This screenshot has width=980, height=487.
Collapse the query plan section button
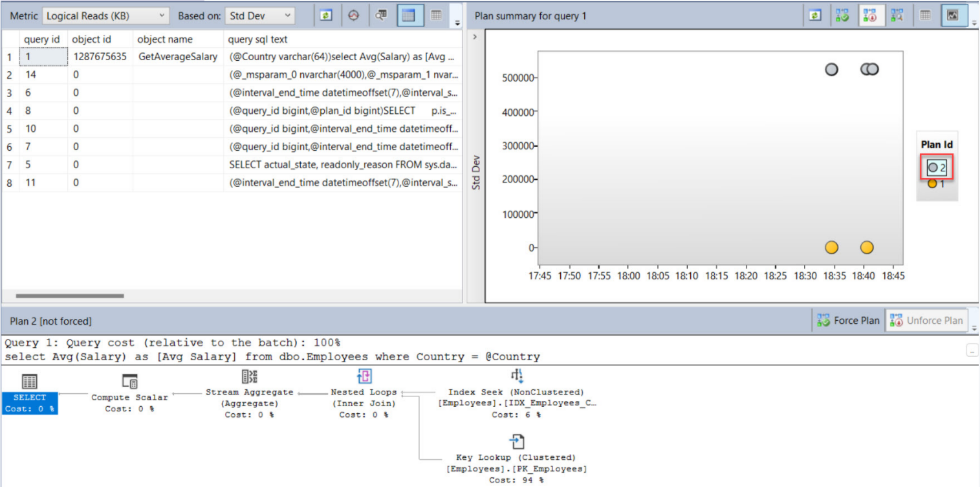971,351
